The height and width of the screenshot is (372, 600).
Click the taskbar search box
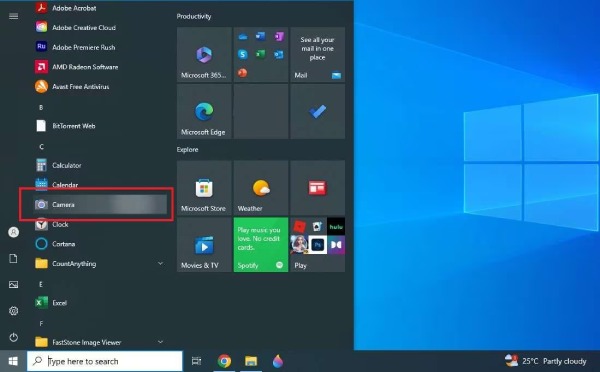click(105, 361)
